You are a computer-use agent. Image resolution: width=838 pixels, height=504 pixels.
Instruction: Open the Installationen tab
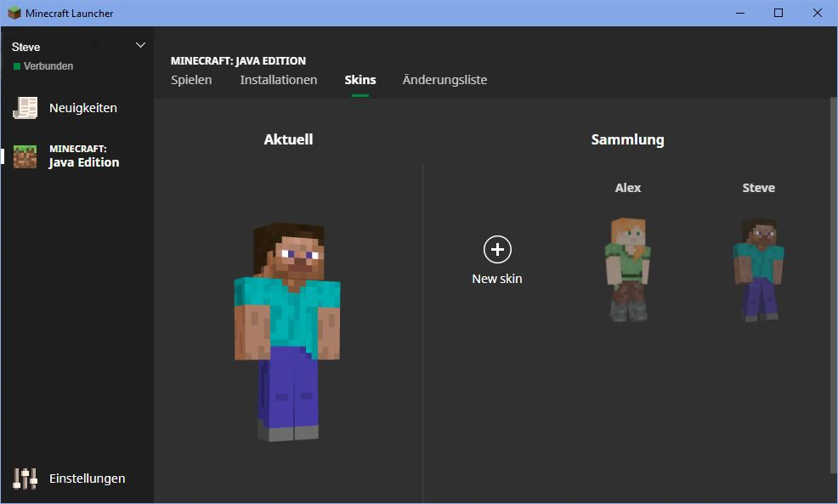pos(279,80)
